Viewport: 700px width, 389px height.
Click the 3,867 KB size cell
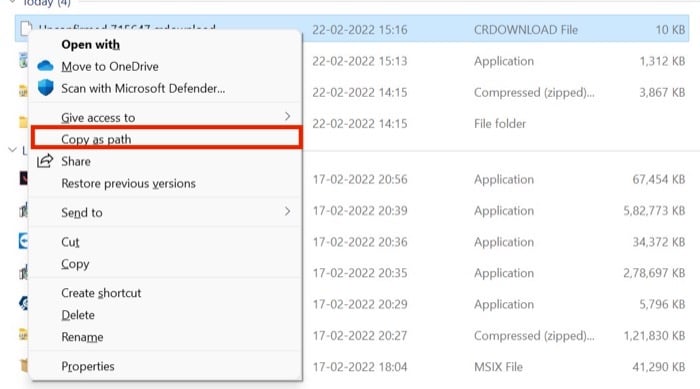tap(662, 92)
